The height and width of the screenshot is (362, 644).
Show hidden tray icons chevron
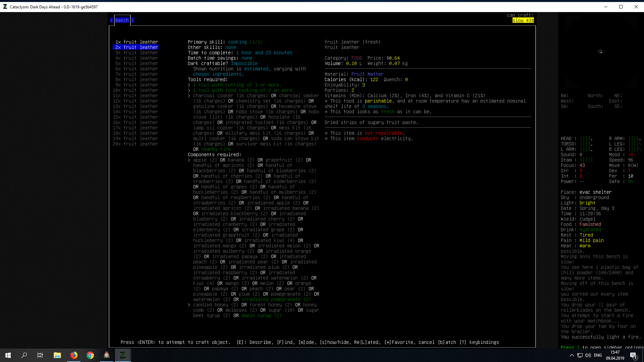pyautogui.click(x=572, y=355)
